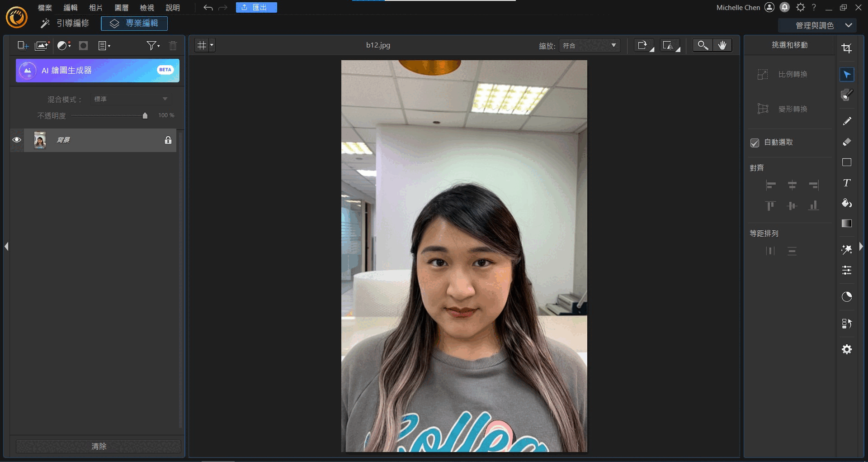Image resolution: width=868 pixels, height=462 pixels.
Task: Select the Gradient tool
Action: tap(847, 224)
